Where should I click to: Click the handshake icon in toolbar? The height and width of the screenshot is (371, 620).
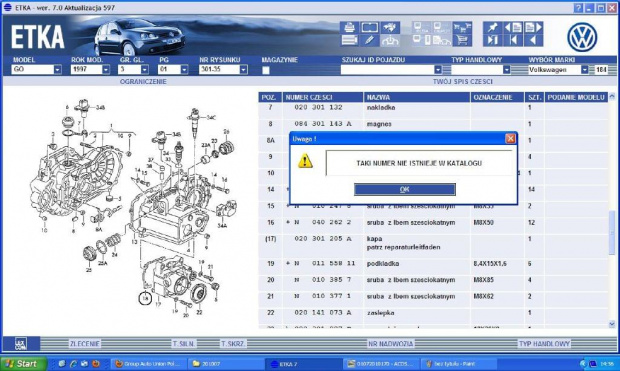[390, 28]
